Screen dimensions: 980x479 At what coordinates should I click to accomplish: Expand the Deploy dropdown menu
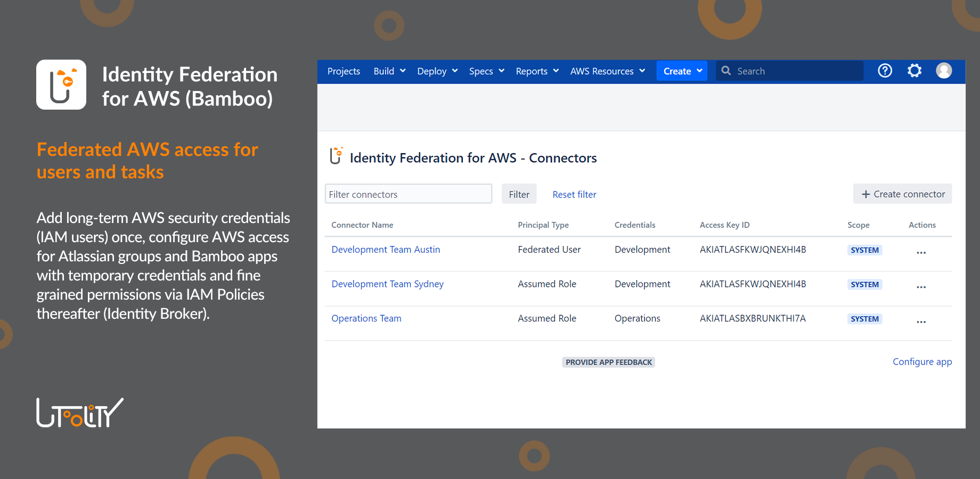(x=437, y=71)
